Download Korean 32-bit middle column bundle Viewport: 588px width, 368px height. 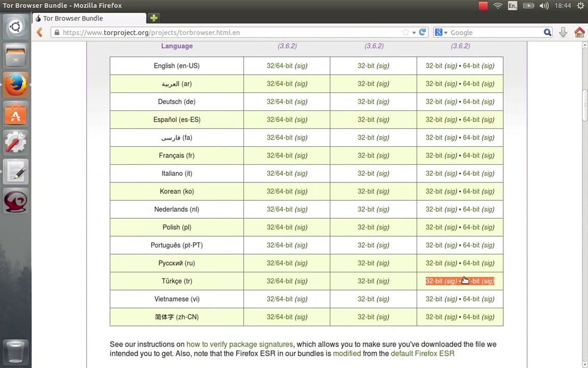pos(366,191)
